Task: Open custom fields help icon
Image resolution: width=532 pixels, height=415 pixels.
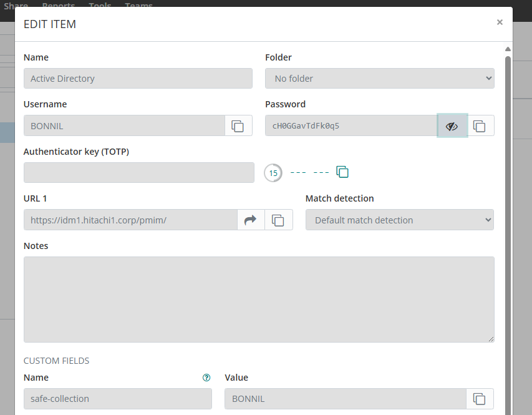Action: 206,378
